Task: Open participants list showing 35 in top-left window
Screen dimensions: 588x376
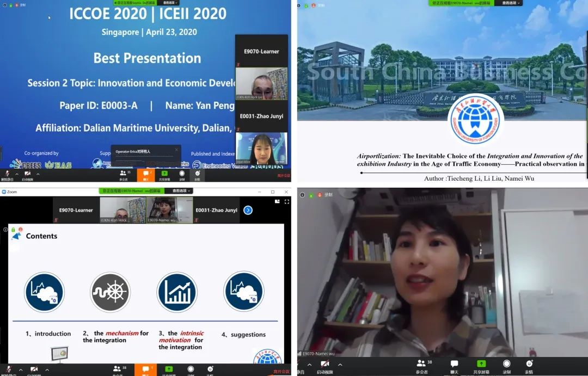Action: 124,175
